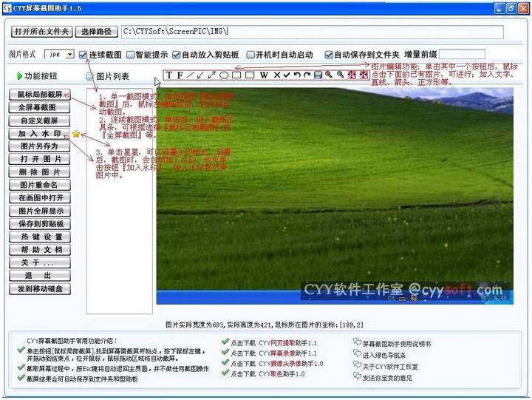The image size is (532, 400).
Task: Click the CYY app icon in title bar
Action: 7,8
